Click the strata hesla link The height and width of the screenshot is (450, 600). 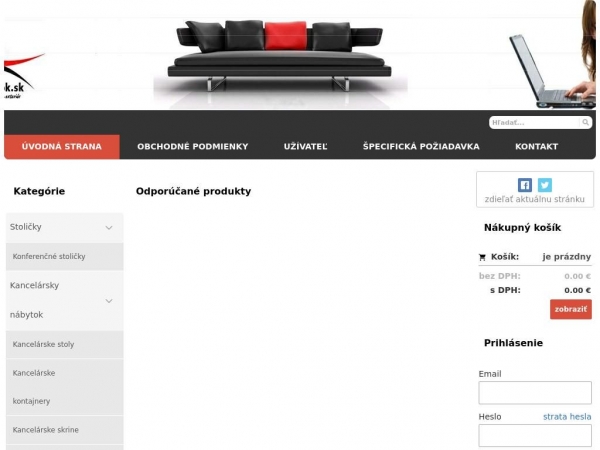[x=567, y=417]
